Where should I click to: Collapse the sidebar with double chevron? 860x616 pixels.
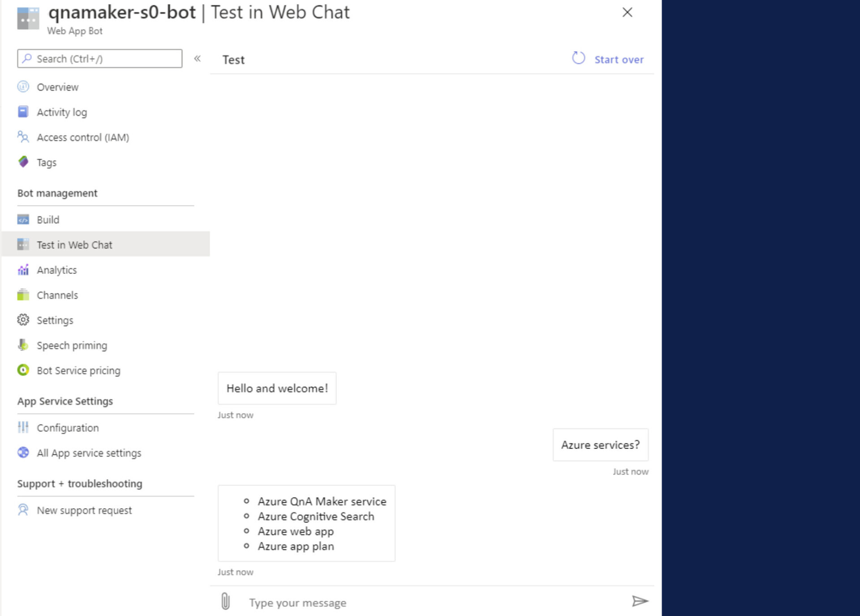(x=197, y=59)
